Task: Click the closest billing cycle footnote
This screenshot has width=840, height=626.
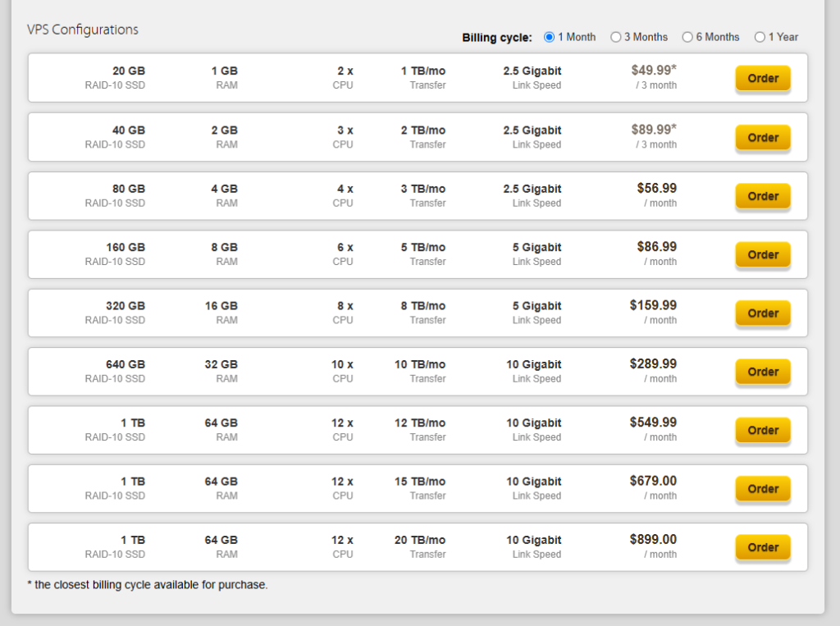Action: pos(148,585)
